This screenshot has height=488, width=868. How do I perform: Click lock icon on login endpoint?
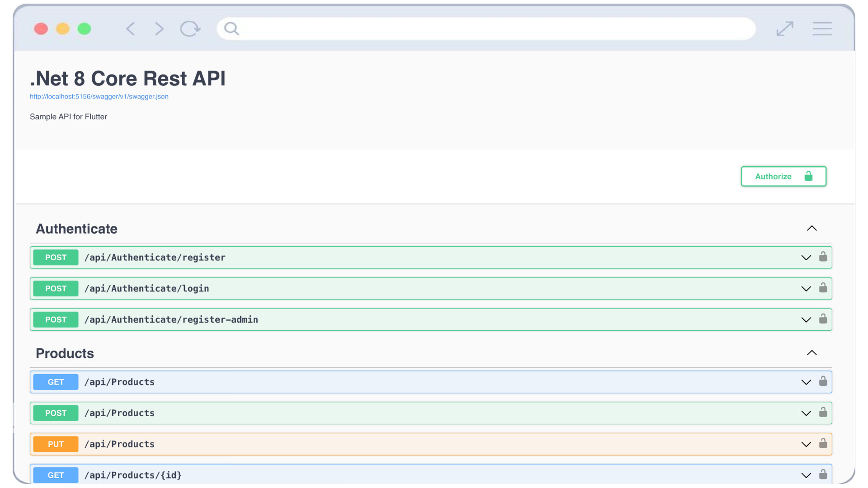[823, 288]
